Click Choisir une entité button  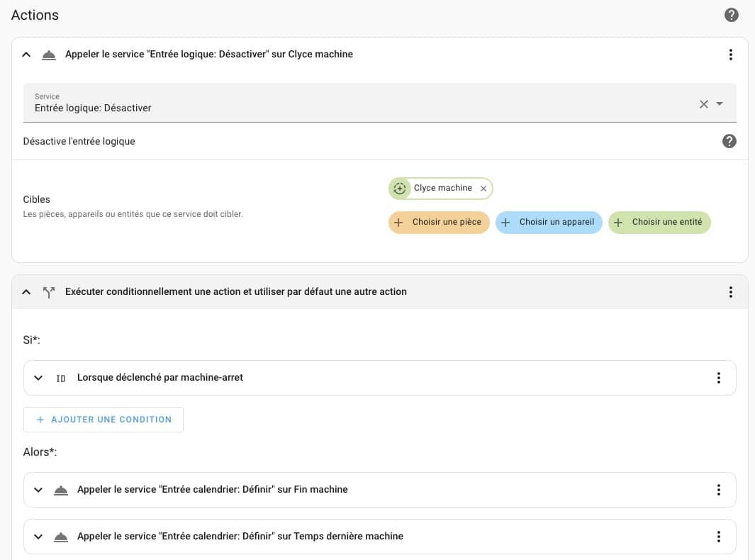click(x=659, y=223)
